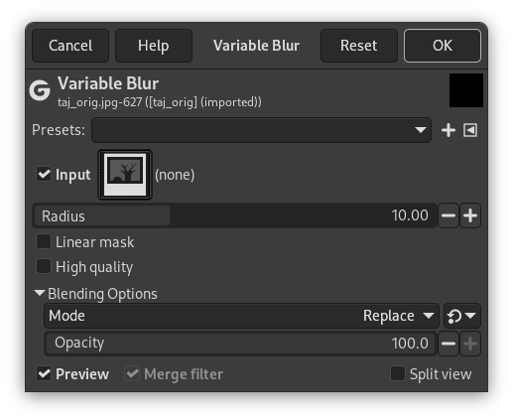The height and width of the screenshot is (420, 513).
Task: Pick an aux Input image thumbnail
Action: [x=125, y=175]
